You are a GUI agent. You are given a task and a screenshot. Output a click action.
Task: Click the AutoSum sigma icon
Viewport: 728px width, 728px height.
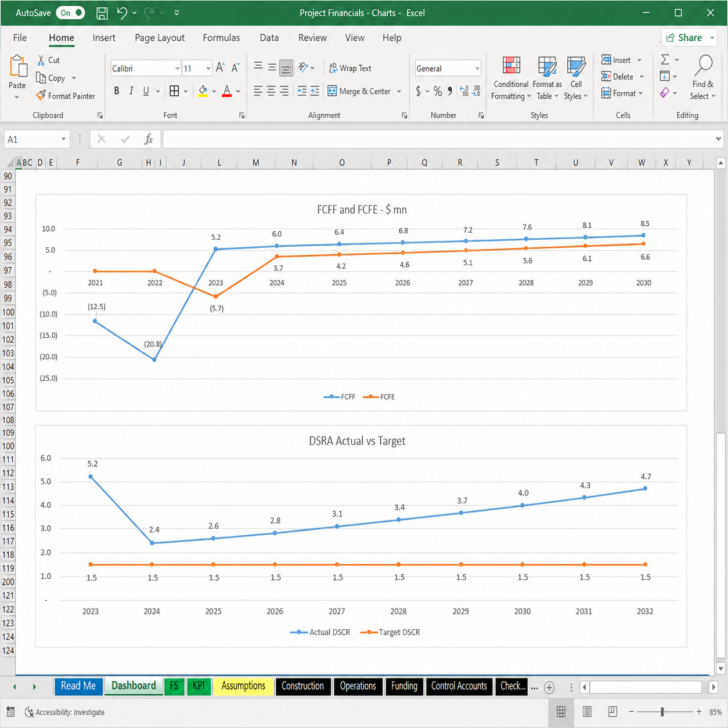tap(665, 60)
